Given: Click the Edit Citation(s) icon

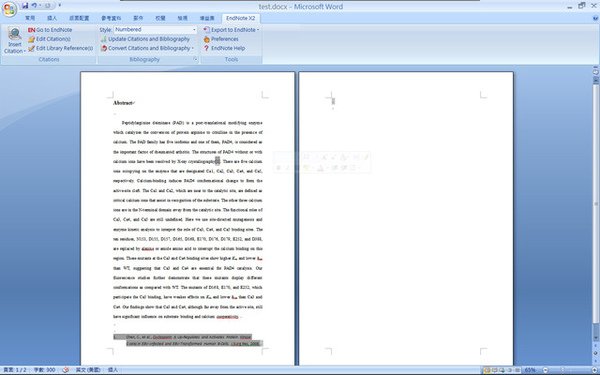Looking at the screenshot, I should (31, 39).
